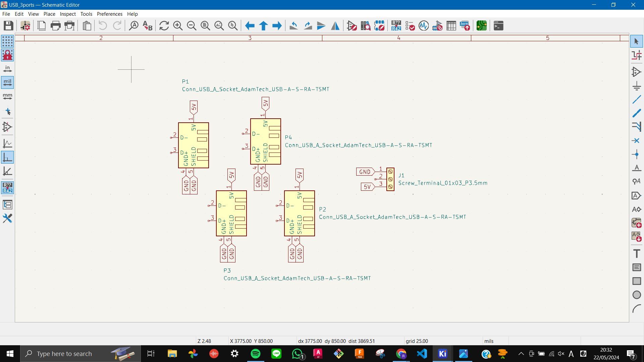
Task: Toggle full-window crosshair cursor
Action: point(7,112)
